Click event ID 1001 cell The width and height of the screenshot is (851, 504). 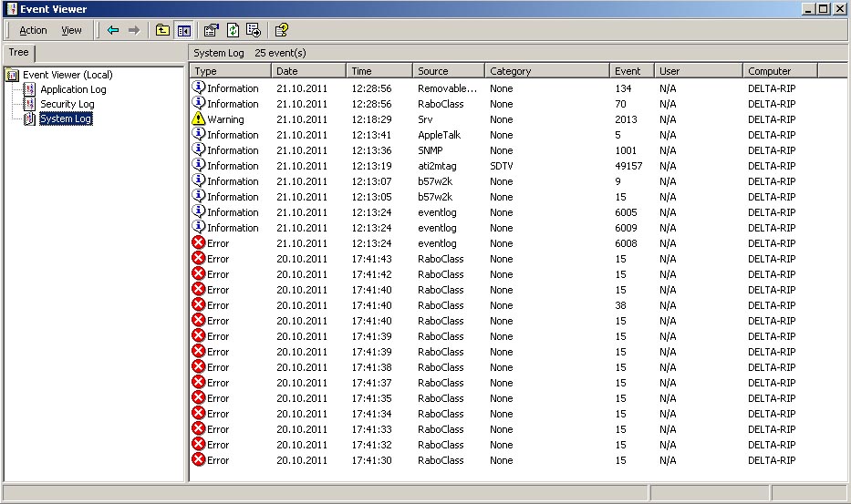tap(625, 150)
